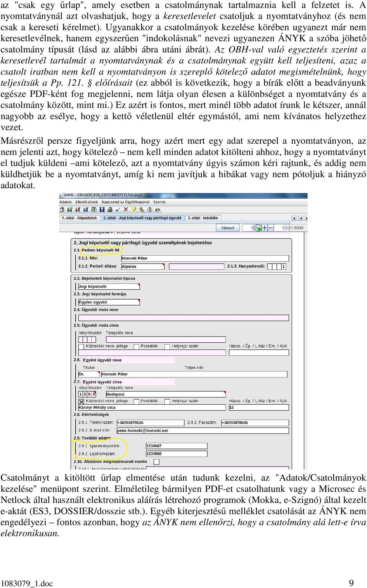Screen dimensions: 367x588
Task: Switch to 3. oldal - Indoklás tab
Action: [203, 218]
